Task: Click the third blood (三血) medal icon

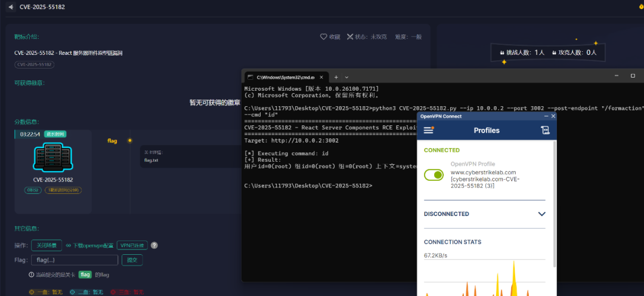Action: click(x=113, y=292)
